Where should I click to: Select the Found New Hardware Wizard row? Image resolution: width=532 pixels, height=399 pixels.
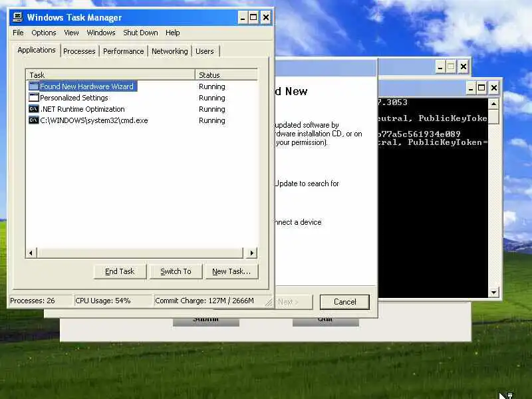[x=142, y=86]
